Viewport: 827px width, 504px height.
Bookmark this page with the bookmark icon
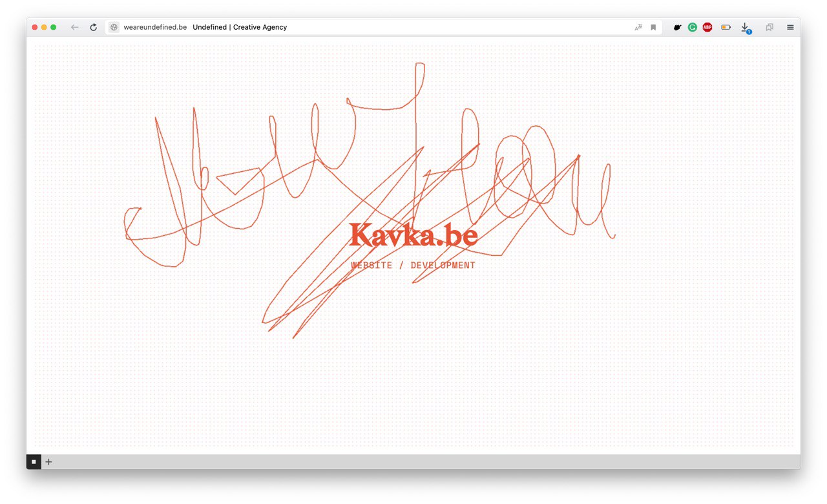653,27
